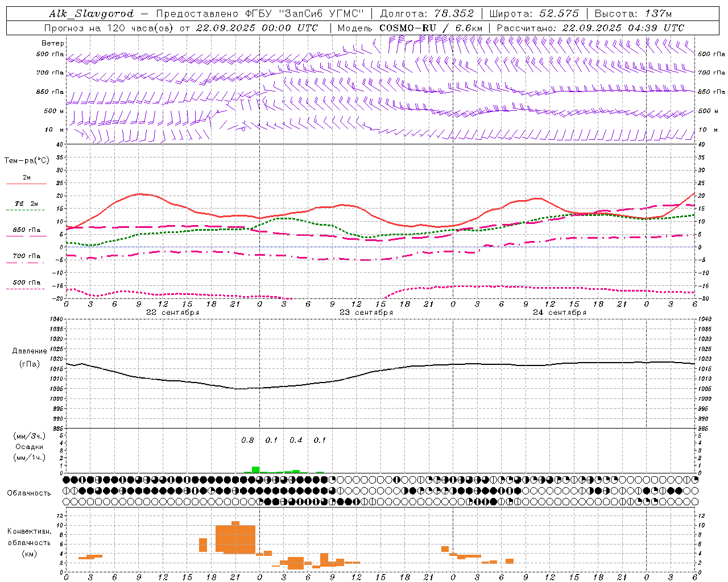This screenshot has width=728, height=582.
Task: Click the (мм/1ч.) precipitation unit label
Action: point(29,458)
